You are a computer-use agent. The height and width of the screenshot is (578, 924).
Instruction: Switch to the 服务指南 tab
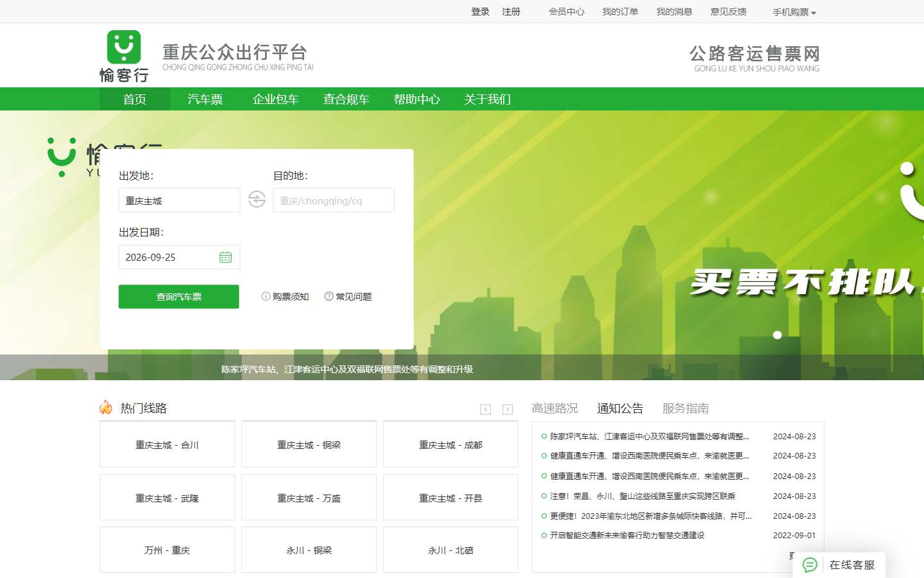(x=685, y=408)
